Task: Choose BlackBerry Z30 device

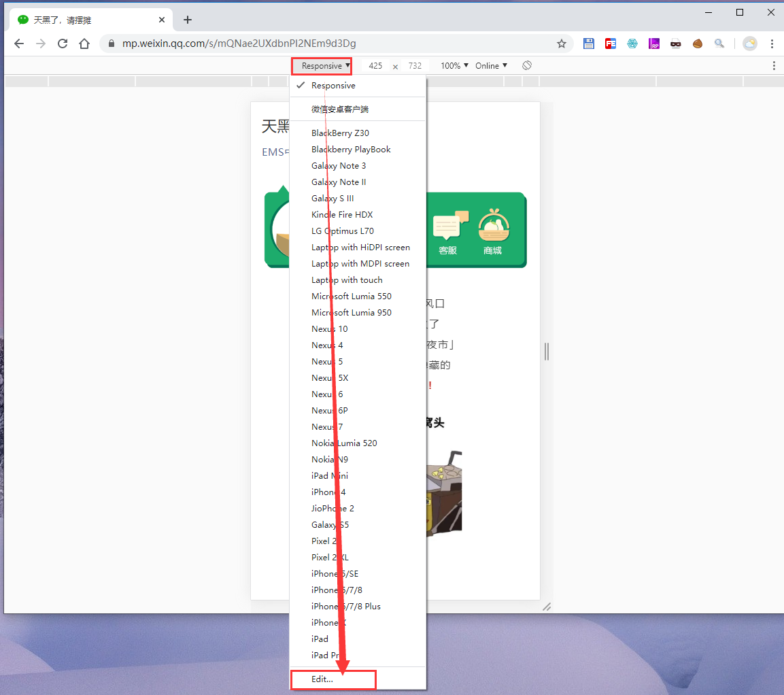Action: (358, 133)
